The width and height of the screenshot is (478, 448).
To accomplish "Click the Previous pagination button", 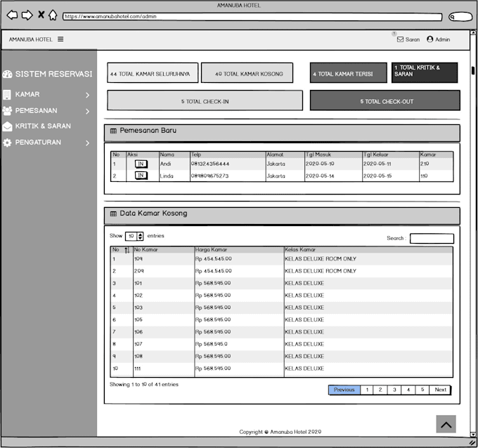I will click(x=344, y=390).
